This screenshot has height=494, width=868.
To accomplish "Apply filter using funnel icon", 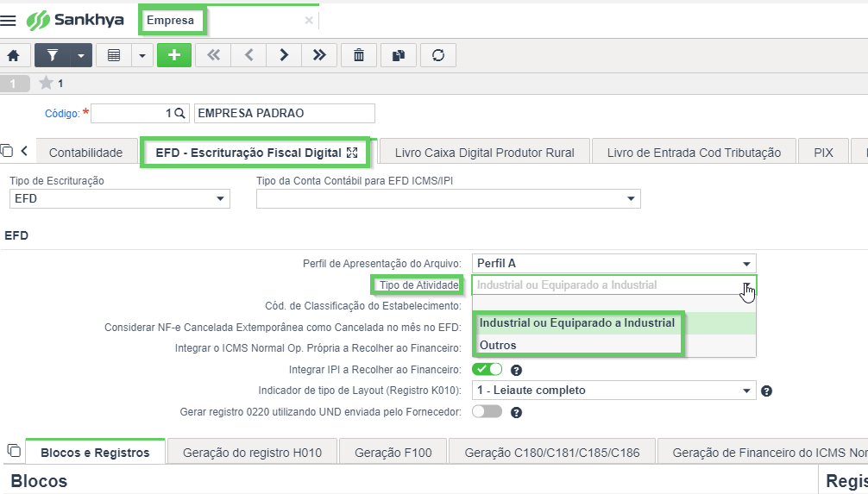I will (53, 55).
